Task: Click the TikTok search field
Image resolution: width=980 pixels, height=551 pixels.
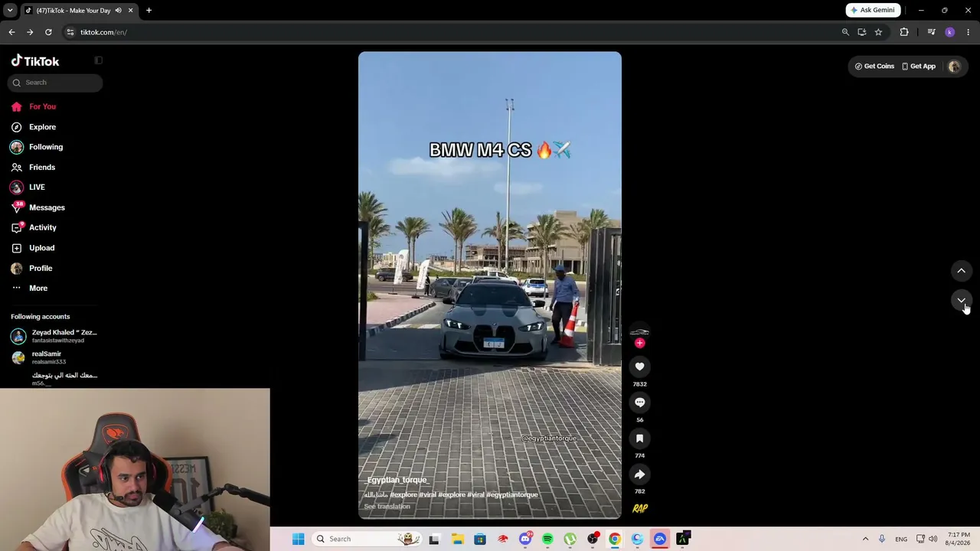Action: click(55, 83)
